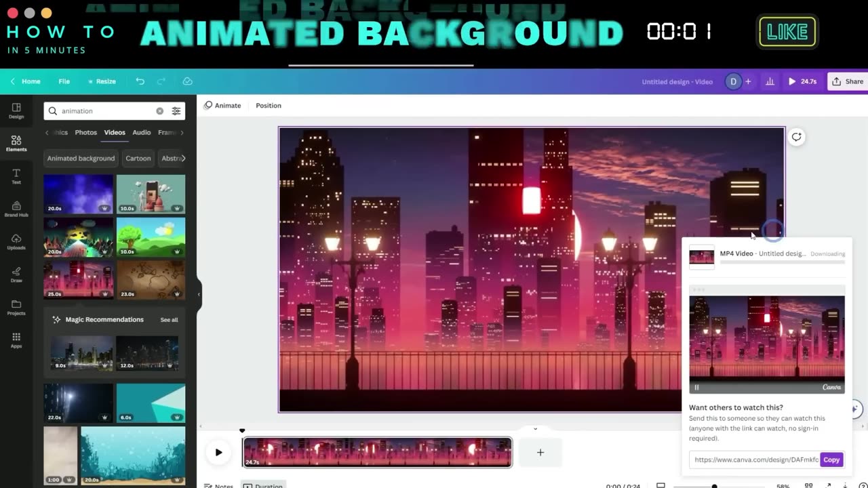Select the blue smoke 20.0s video
Screen dimensions: 868x488
coord(78,195)
